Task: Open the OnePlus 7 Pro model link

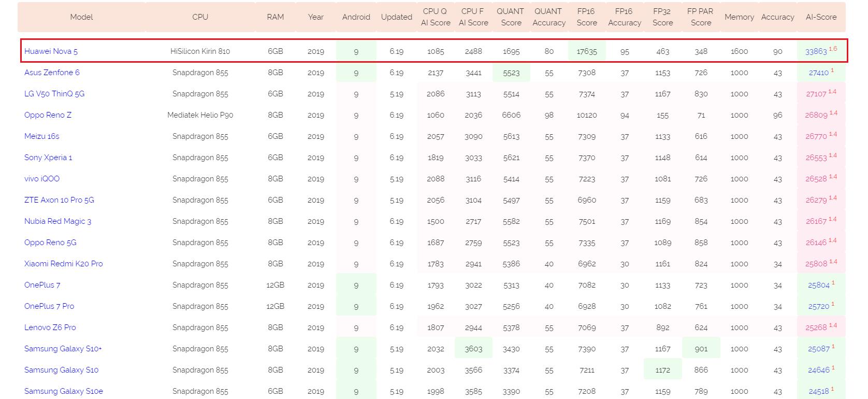Action: tap(49, 306)
